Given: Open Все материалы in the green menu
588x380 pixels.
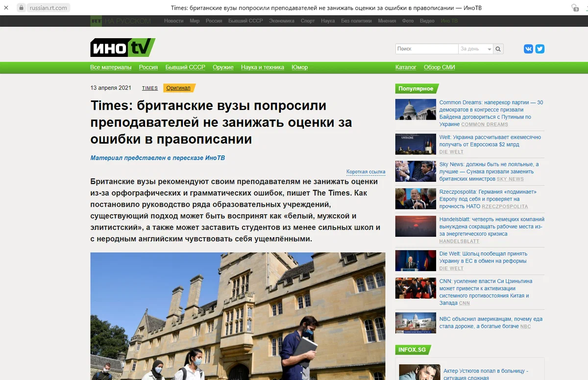Looking at the screenshot, I should pyautogui.click(x=111, y=67).
